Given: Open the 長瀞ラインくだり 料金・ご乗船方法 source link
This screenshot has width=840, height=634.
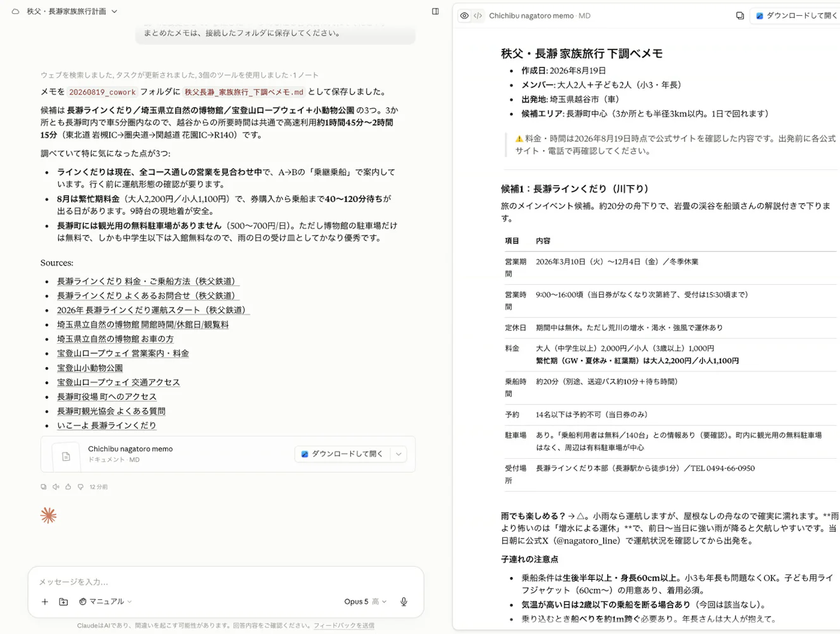Looking at the screenshot, I should [x=148, y=282].
